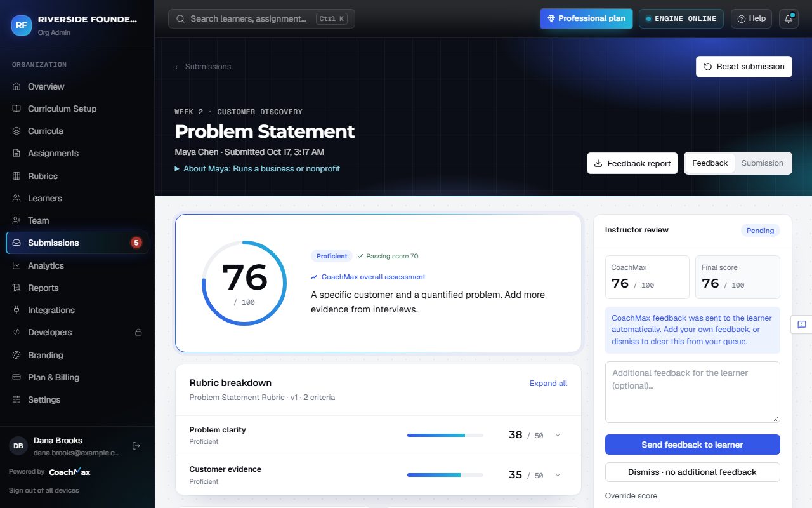The height and width of the screenshot is (508, 812).
Task: Go back to Submissions list link
Action: (x=203, y=67)
